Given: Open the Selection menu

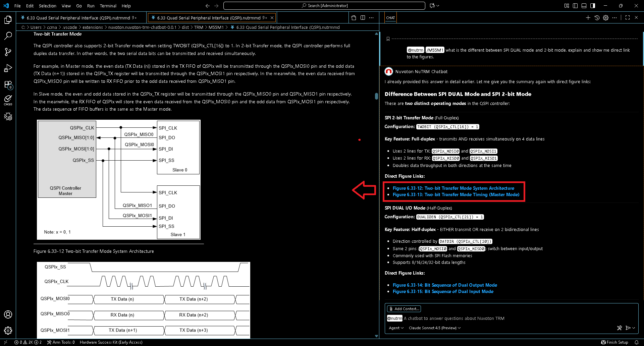Looking at the screenshot, I should click(48, 6).
